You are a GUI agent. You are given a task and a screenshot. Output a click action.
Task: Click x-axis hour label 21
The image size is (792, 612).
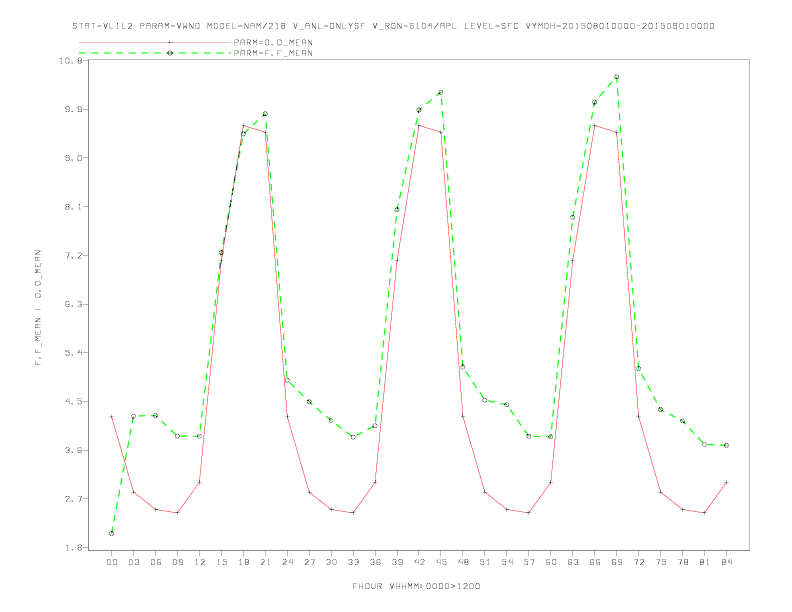point(265,562)
